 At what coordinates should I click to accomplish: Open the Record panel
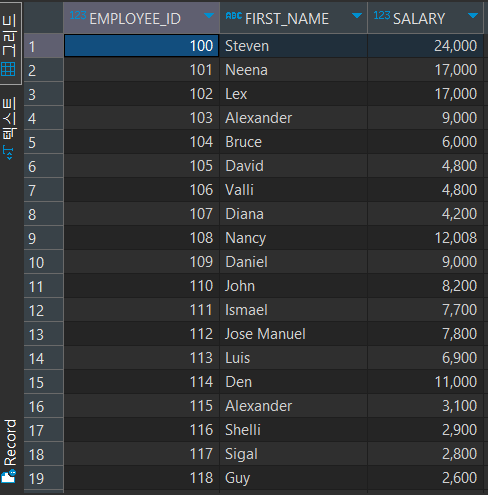[10, 451]
